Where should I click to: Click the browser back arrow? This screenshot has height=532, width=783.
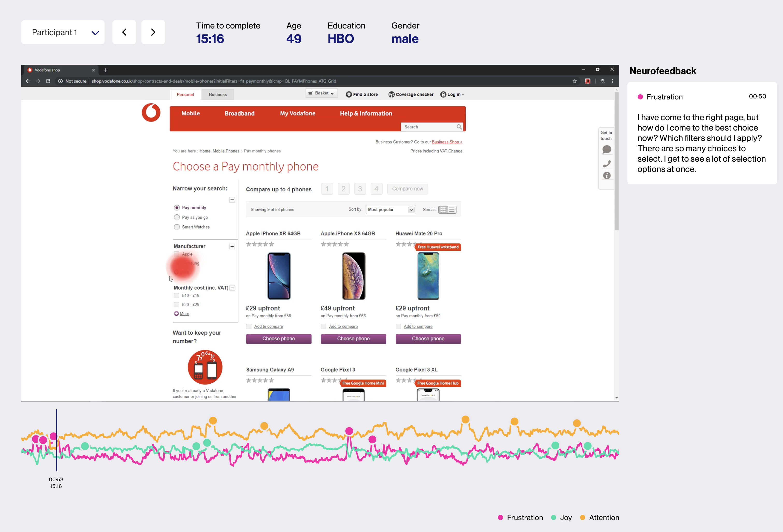click(x=28, y=81)
